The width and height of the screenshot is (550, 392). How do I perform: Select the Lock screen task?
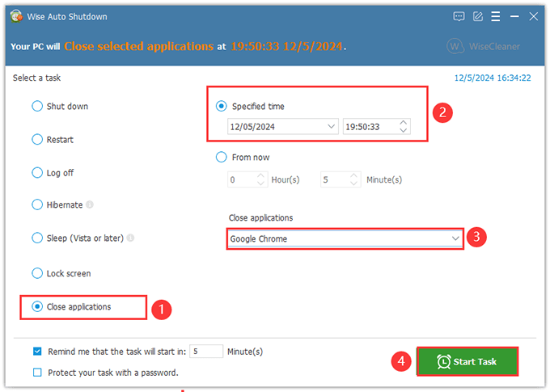tap(61, 273)
